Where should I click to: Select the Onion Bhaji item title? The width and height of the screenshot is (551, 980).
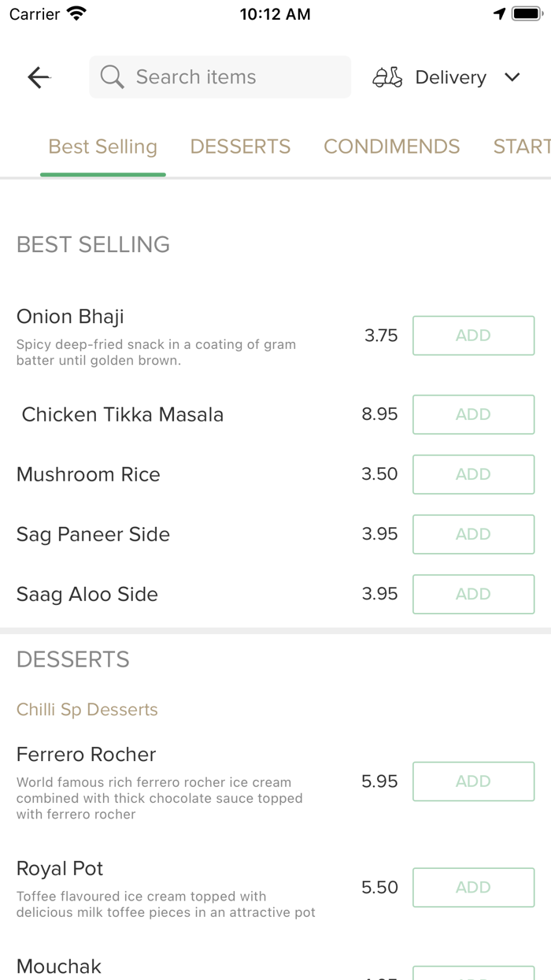coord(70,317)
